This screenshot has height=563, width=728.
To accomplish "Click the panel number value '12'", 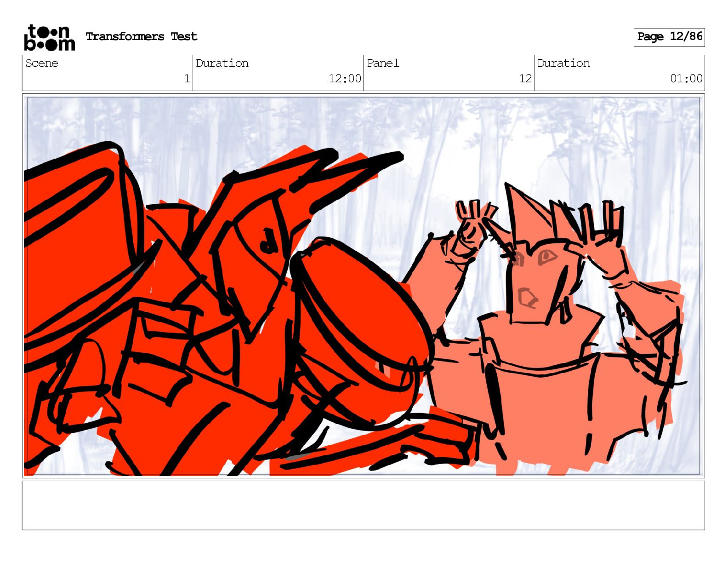I will point(525,79).
